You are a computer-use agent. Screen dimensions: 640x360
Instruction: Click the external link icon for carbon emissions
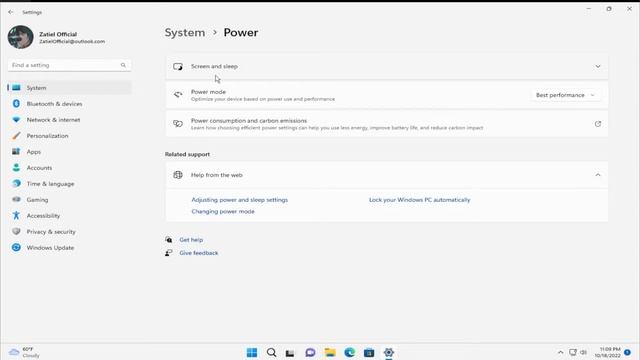point(598,124)
